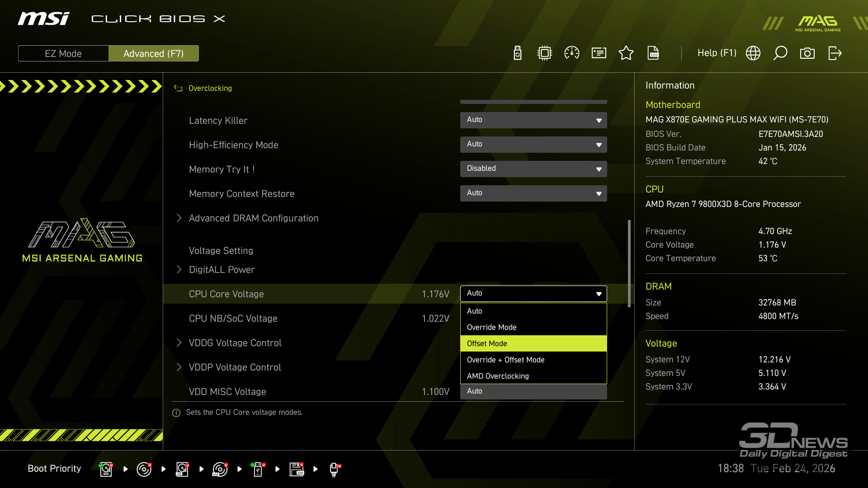Go back via Overclocking breadcrumb

pyautogui.click(x=209, y=89)
